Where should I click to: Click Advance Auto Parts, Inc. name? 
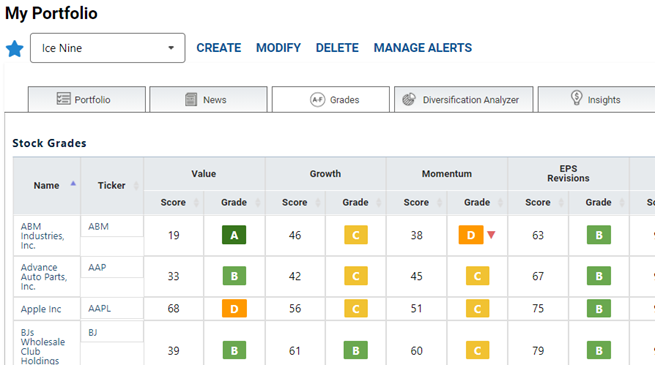[44, 277]
